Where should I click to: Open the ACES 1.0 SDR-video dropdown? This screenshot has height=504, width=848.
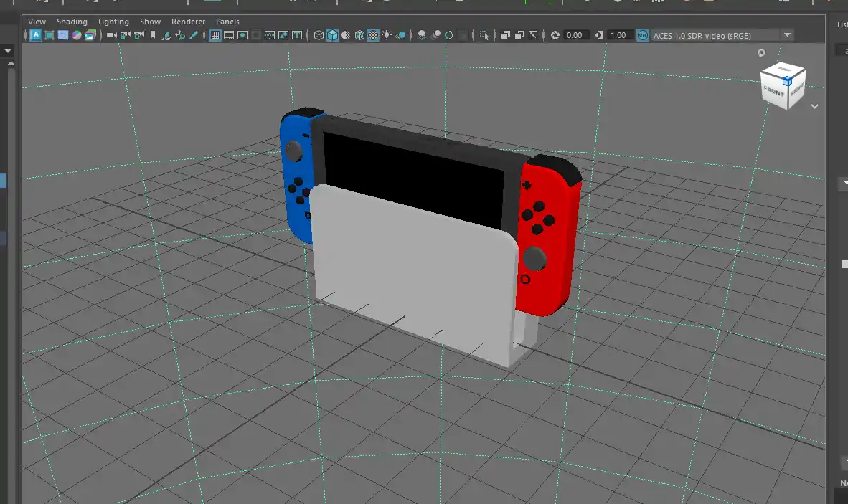pos(722,35)
